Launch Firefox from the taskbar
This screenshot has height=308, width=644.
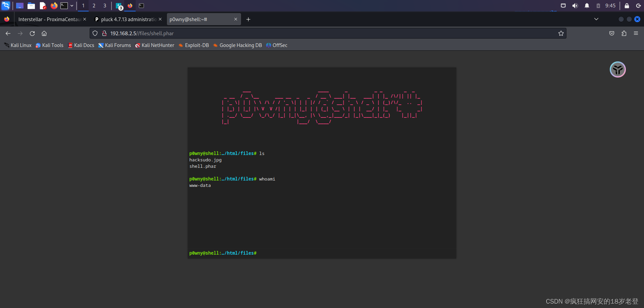(54, 6)
